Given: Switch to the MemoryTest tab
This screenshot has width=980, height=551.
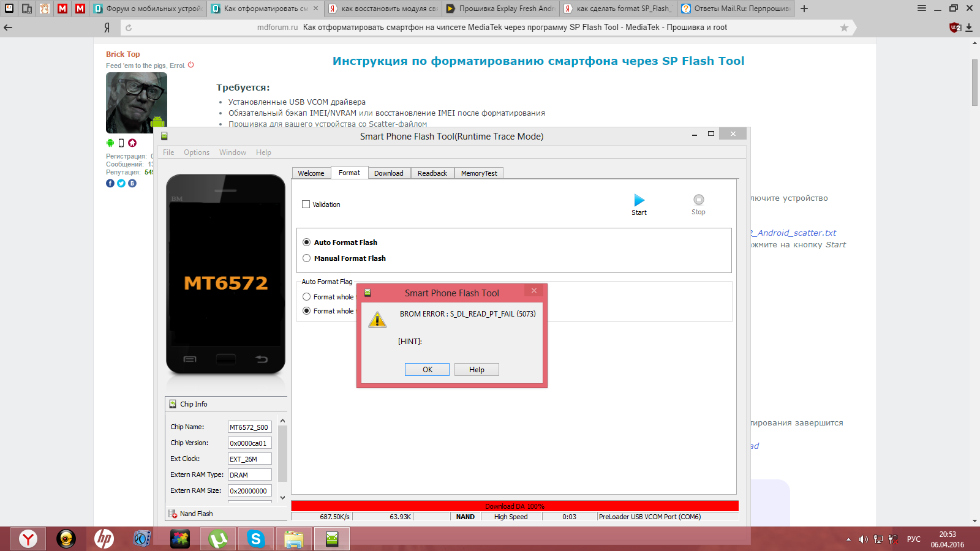Looking at the screenshot, I should (479, 173).
